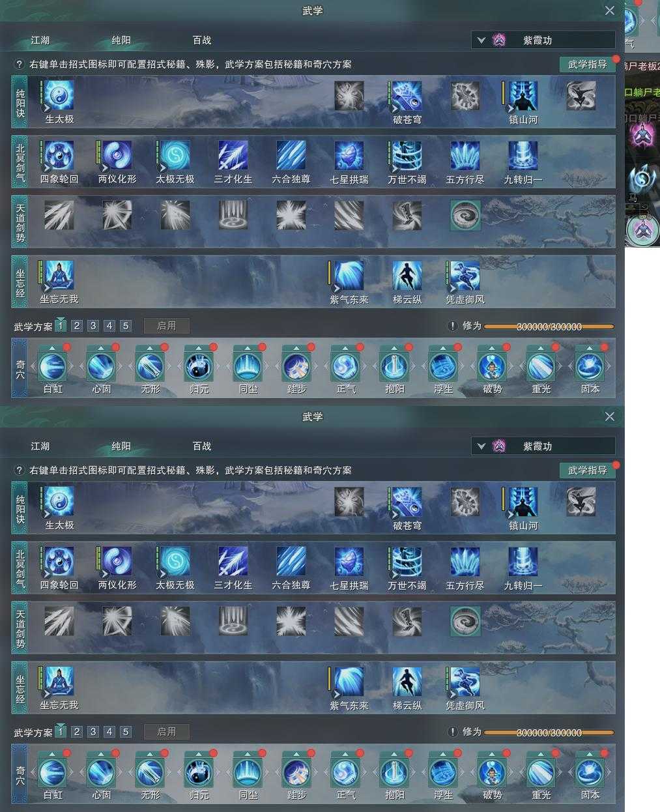Image resolution: width=660 pixels, height=812 pixels.
Task: Choose 武学方案 number 5 in bottom window
Action: click(126, 732)
